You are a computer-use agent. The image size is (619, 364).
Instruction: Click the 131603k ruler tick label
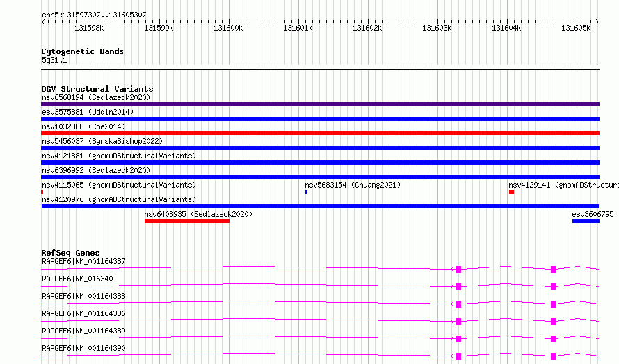[437, 28]
